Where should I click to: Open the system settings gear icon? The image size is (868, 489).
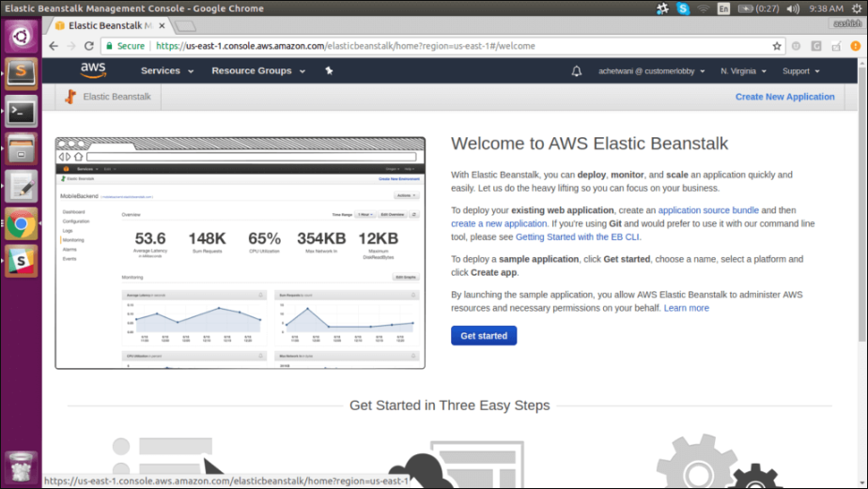click(857, 8)
